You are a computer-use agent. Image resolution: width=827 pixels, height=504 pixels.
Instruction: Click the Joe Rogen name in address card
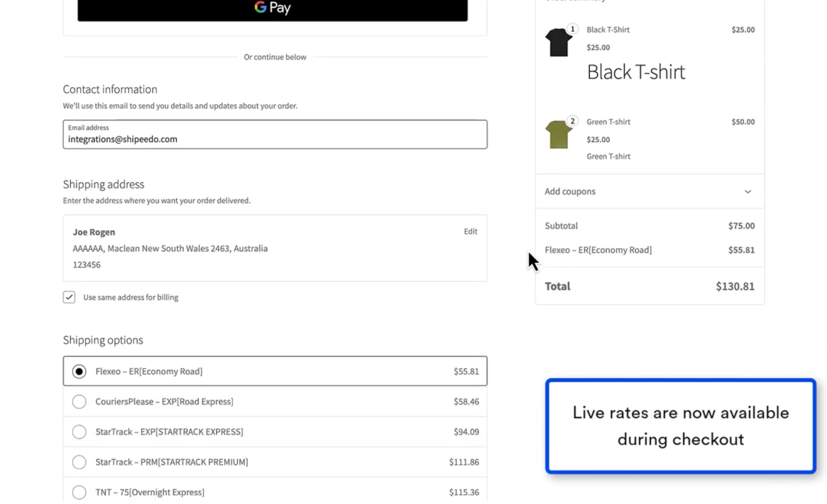94,232
